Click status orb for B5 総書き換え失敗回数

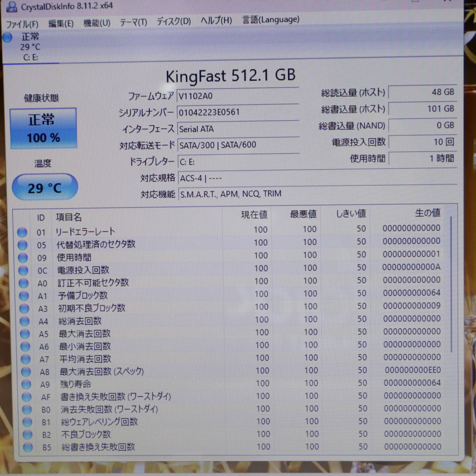coord(28,448)
